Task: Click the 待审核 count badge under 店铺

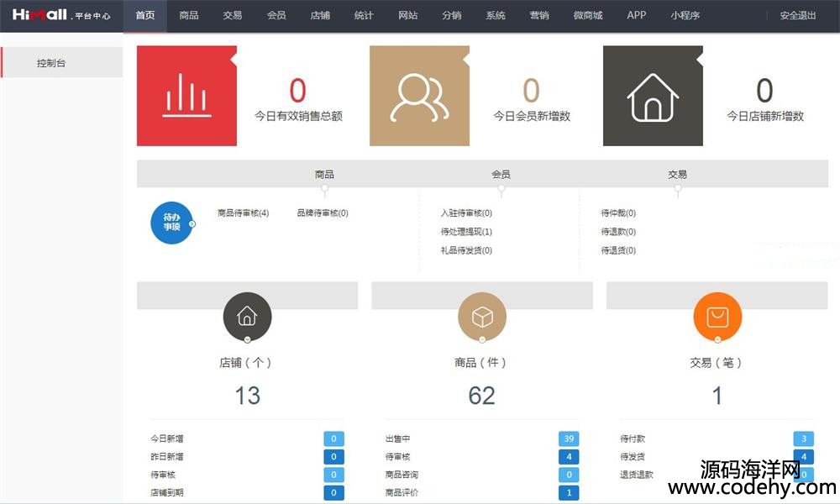Action: pos(333,475)
